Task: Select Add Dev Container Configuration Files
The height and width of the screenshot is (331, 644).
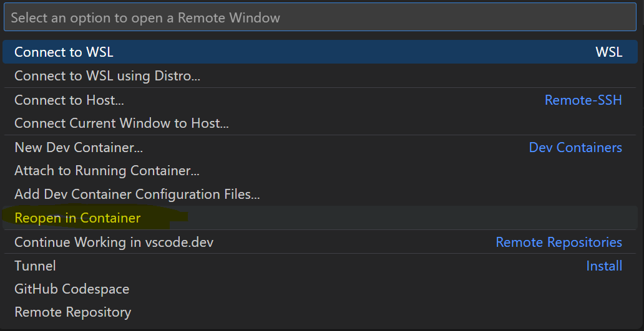Action: (x=320, y=194)
